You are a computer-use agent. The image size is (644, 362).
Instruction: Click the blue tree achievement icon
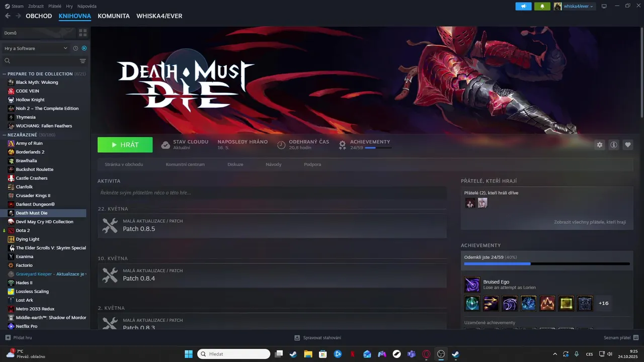[528, 303]
